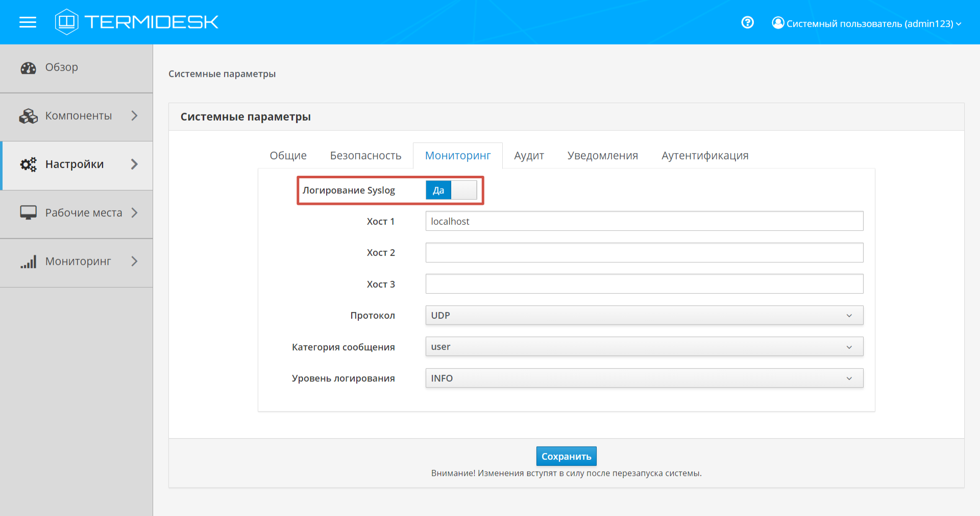Click the user profile avatar icon
The height and width of the screenshot is (516, 980).
click(x=778, y=23)
